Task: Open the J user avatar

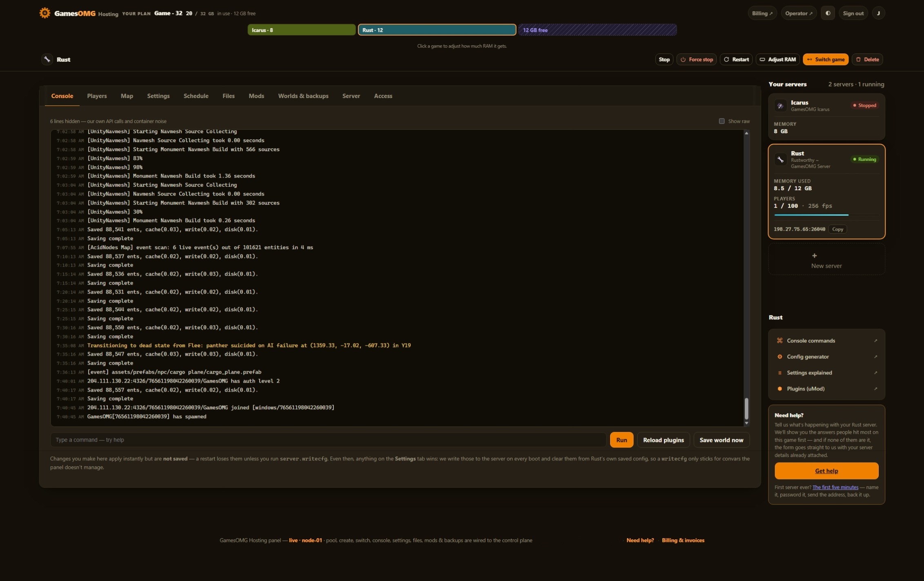Action: coord(878,13)
